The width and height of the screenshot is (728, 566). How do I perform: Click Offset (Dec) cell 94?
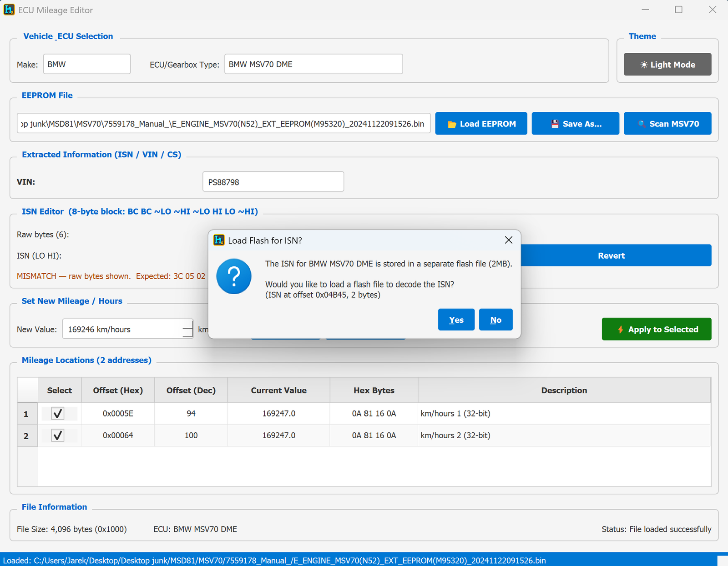pos(191,414)
